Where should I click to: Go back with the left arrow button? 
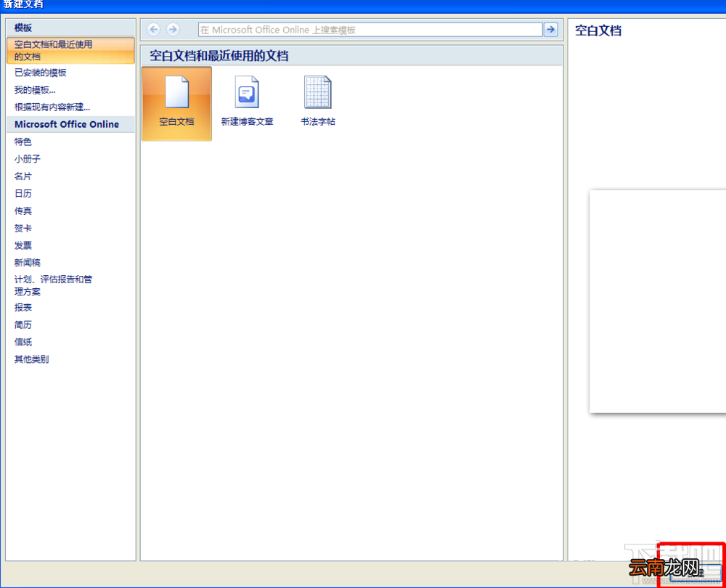tap(154, 30)
